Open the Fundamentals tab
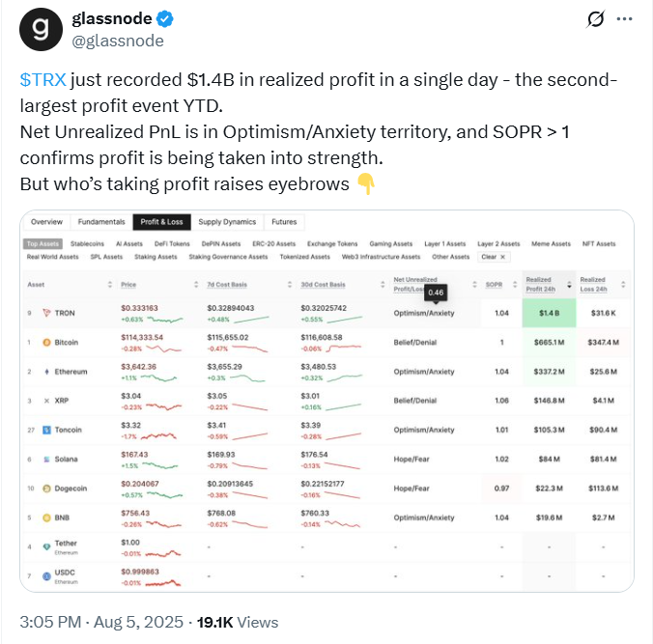 [x=101, y=222]
